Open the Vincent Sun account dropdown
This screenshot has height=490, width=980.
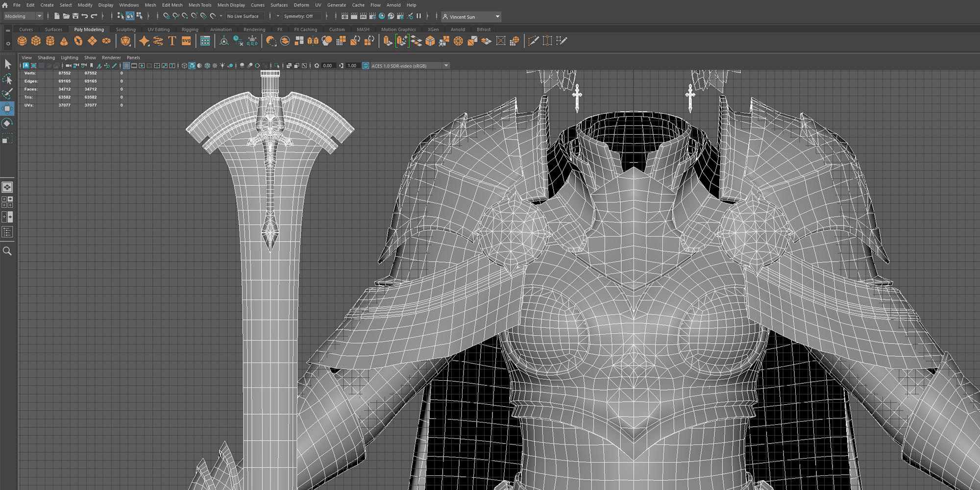(x=497, y=17)
